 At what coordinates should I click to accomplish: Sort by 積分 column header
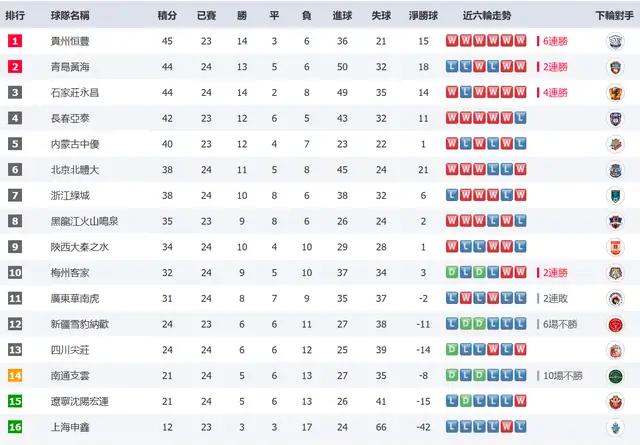[x=168, y=16]
